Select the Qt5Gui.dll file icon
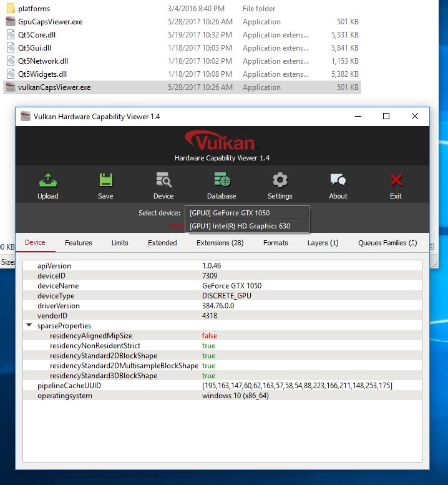 (11, 47)
